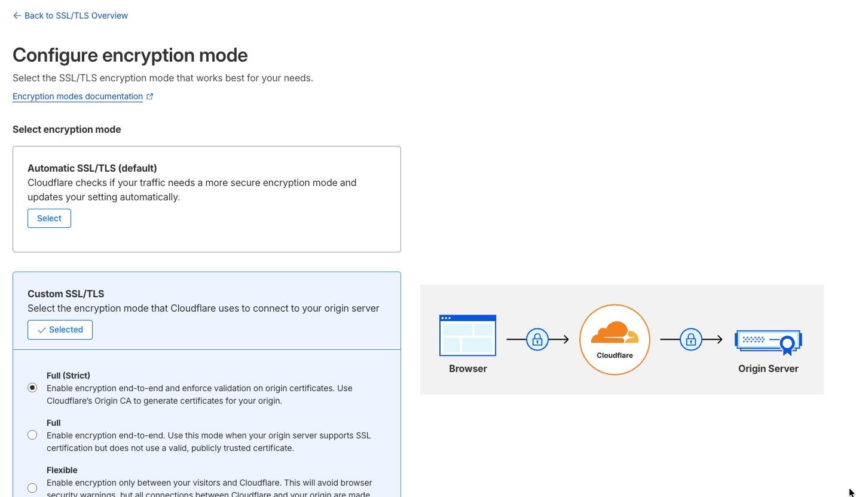Viewport: 868px width, 497px height.
Task: Click the external link icon beside documentation link
Action: (149, 96)
